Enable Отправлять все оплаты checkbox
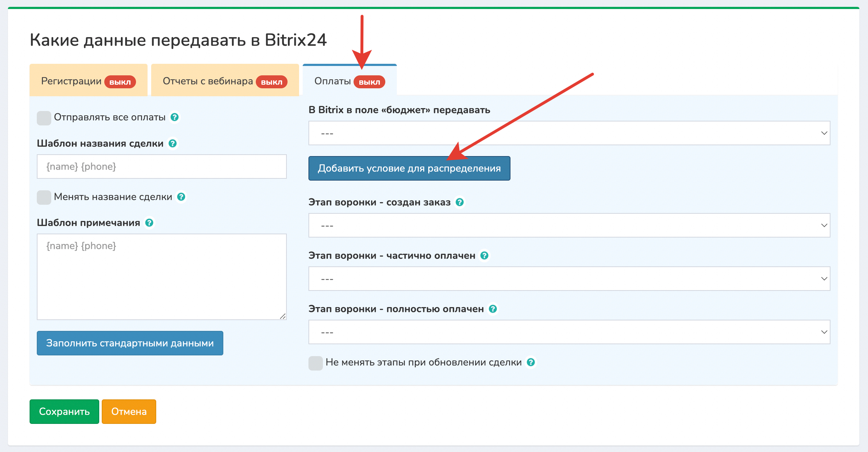 tap(44, 118)
